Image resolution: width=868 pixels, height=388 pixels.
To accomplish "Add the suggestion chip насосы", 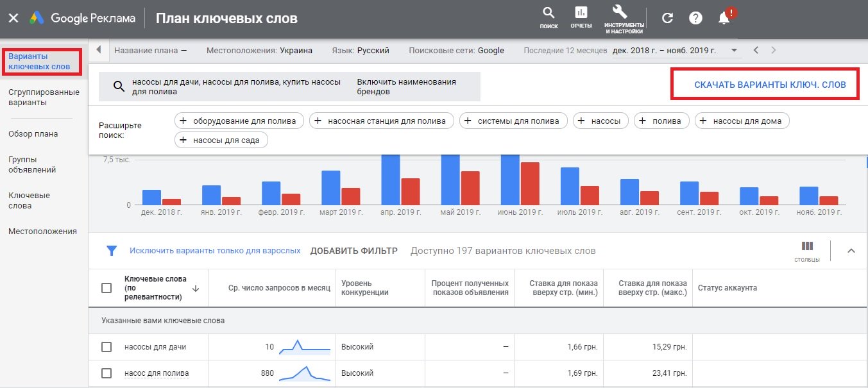I will (x=601, y=121).
